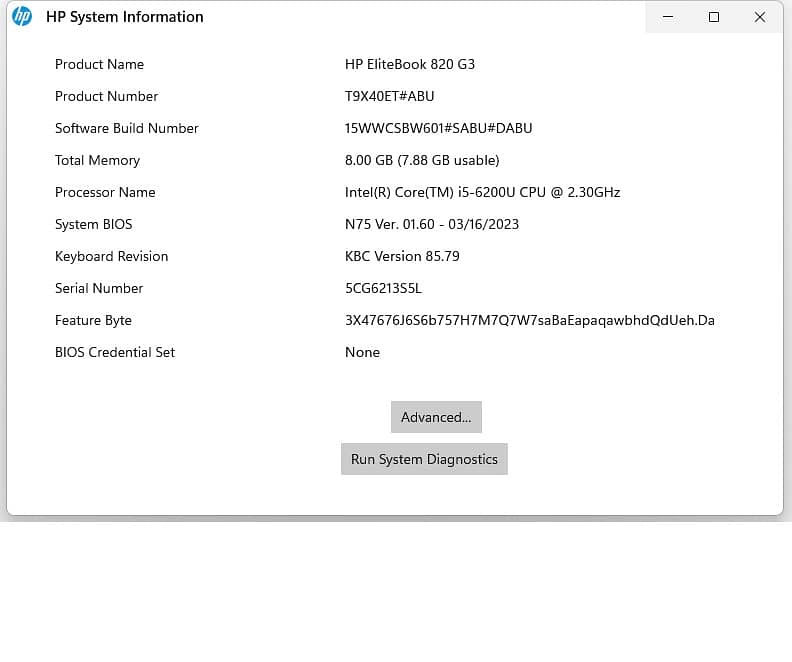This screenshot has width=792, height=662.
Task: Maximize the HP System Information window
Action: coord(714,17)
